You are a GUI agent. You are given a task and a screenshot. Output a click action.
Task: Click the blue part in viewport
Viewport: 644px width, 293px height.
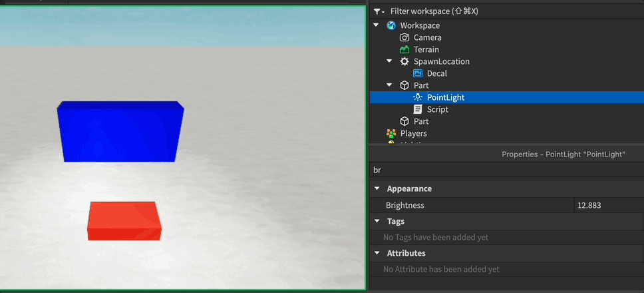click(120, 131)
